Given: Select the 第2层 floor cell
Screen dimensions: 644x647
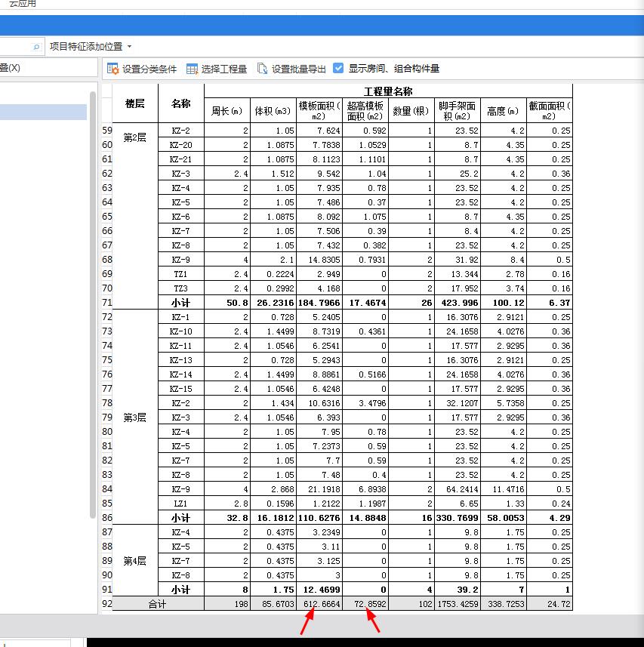Looking at the screenshot, I should tap(135, 216).
